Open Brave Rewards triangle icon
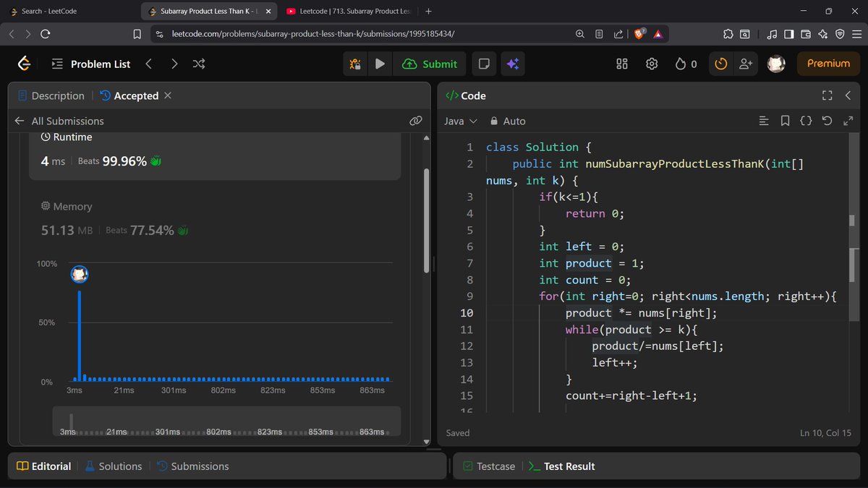The width and height of the screenshot is (868, 488). pyautogui.click(x=658, y=34)
